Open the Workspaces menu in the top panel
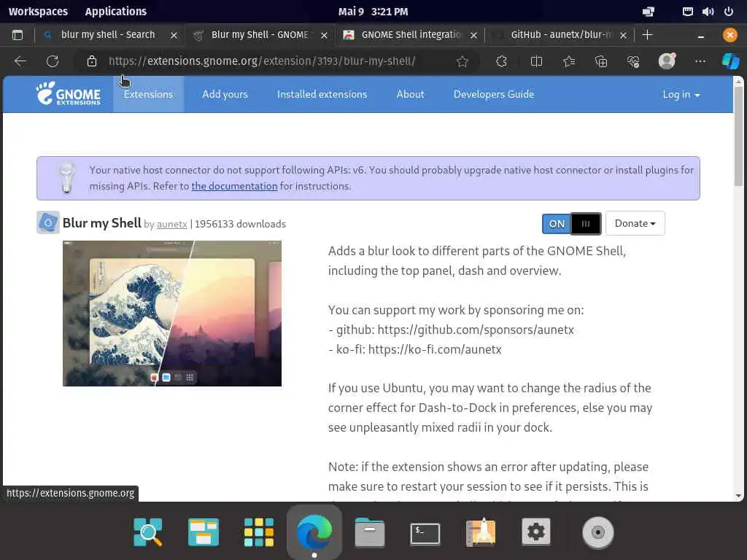Image resolution: width=747 pixels, height=560 pixels. tap(38, 12)
